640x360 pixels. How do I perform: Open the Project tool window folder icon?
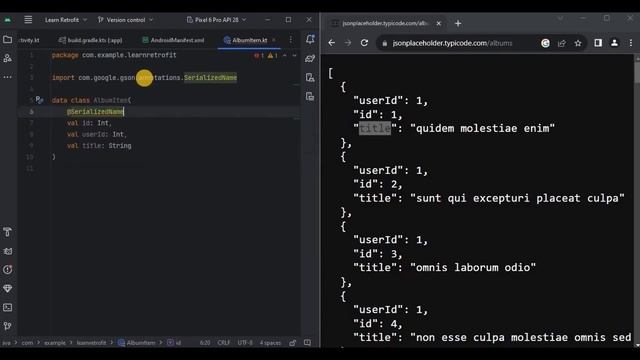[7, 40]
